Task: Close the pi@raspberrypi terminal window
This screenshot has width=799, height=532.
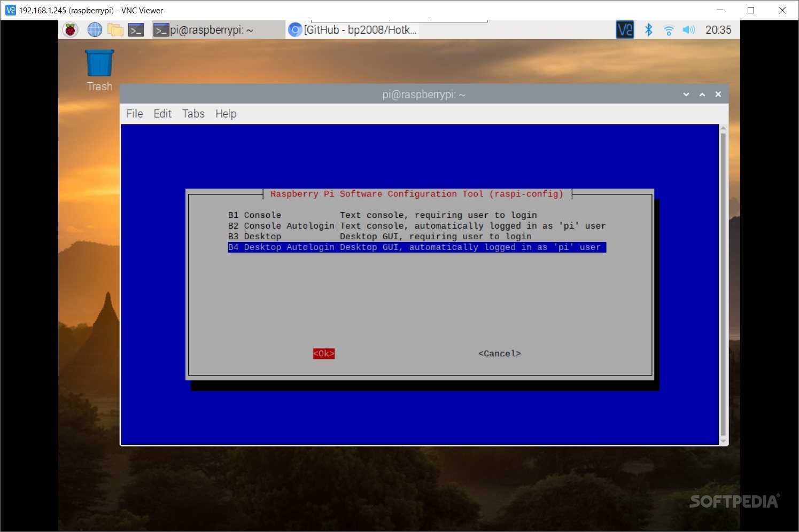Action: tap(718, 95)
